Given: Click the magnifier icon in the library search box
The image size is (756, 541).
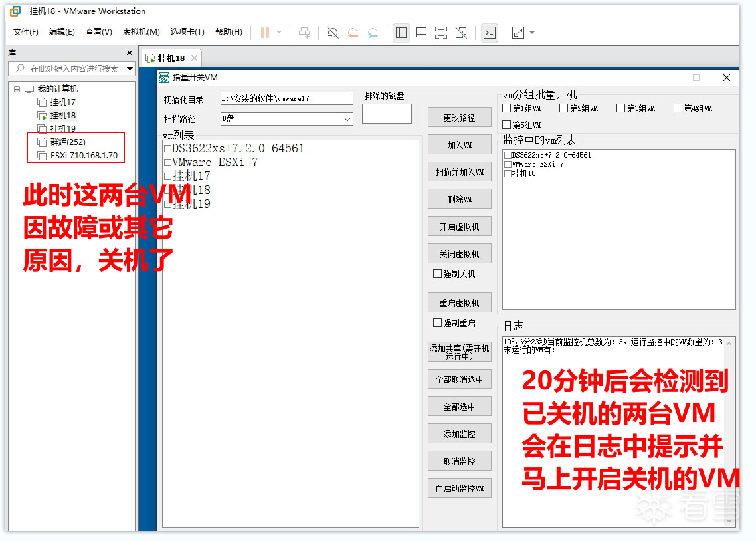Looking at the screenshot, I should 20,68.
